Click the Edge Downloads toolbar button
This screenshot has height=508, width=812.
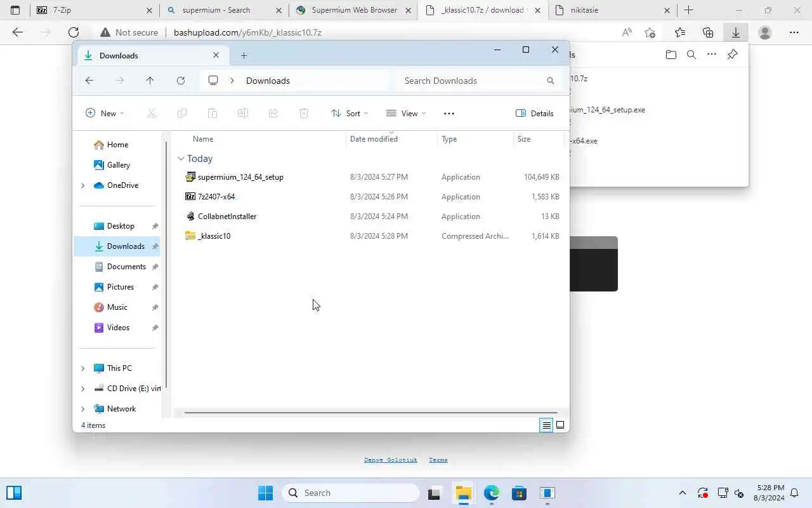click(x=736, y=32)
